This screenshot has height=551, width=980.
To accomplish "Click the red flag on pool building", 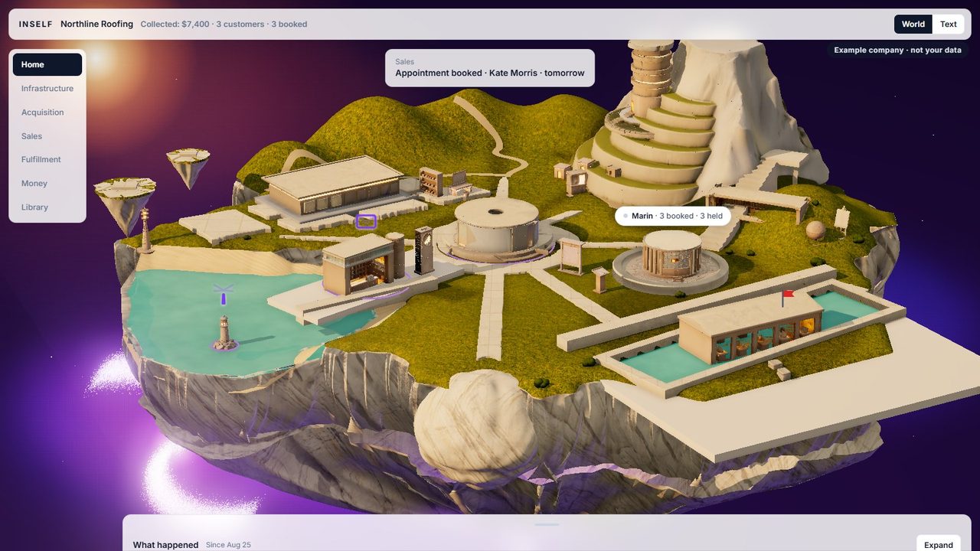I will (786, 296).
